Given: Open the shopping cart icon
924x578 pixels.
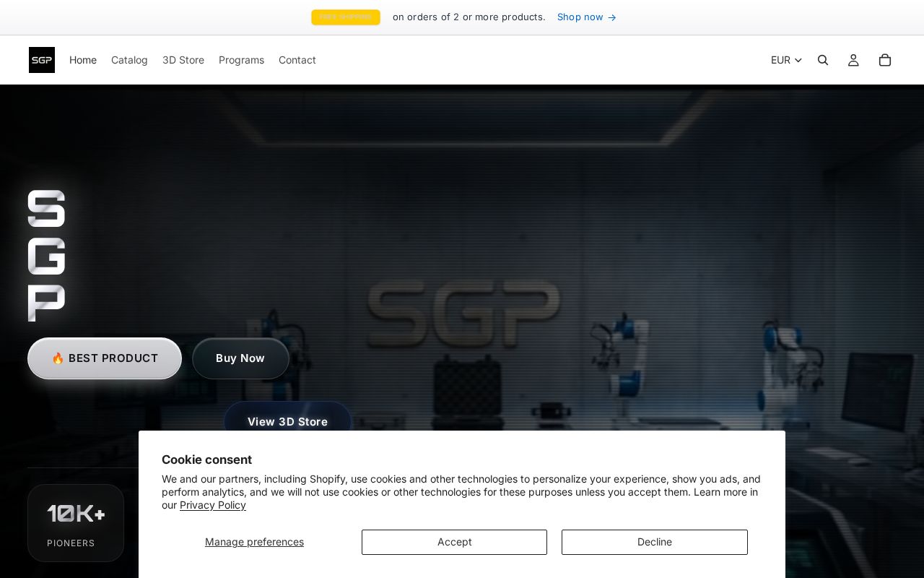Looking at the screenshot, I should click(x=885, y=60).
